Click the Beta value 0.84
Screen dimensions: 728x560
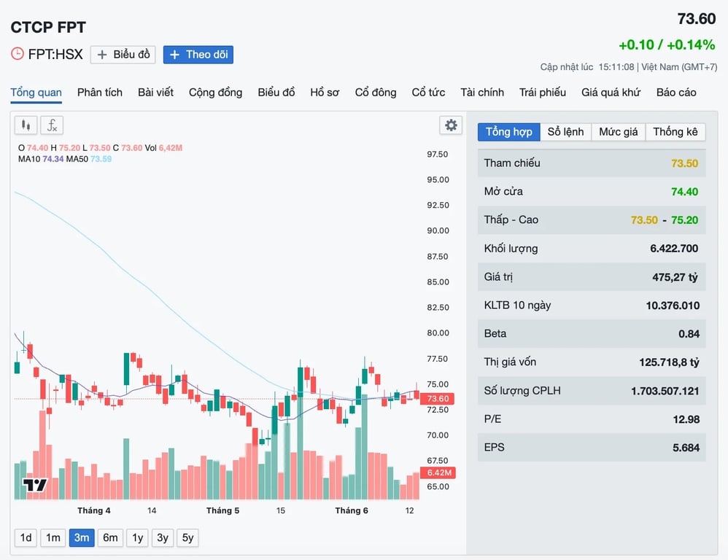tap(689, 334)
